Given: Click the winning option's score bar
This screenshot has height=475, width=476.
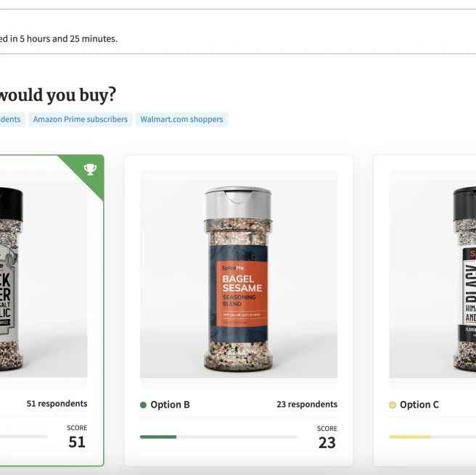Looking at the screenshot, I should [x=24, y=436].
